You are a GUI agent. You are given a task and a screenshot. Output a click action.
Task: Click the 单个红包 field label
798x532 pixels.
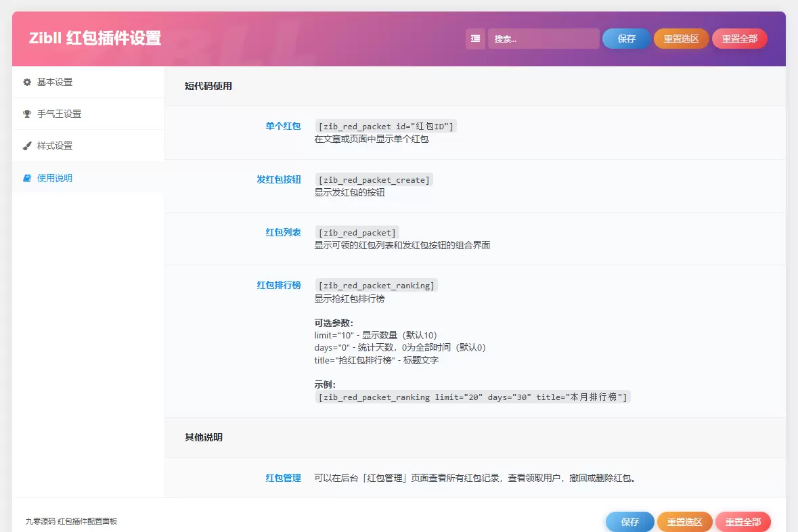tap(283, 126)
